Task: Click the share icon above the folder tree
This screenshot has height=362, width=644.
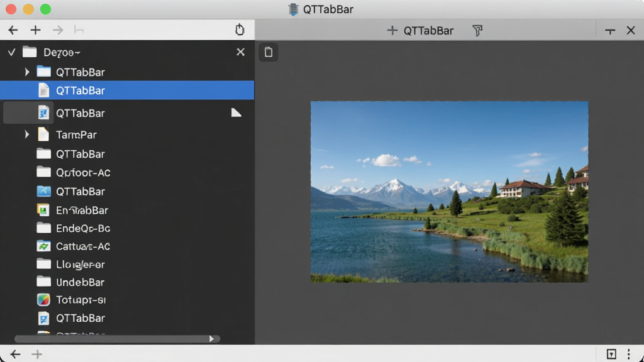Action: coord(240,30)
